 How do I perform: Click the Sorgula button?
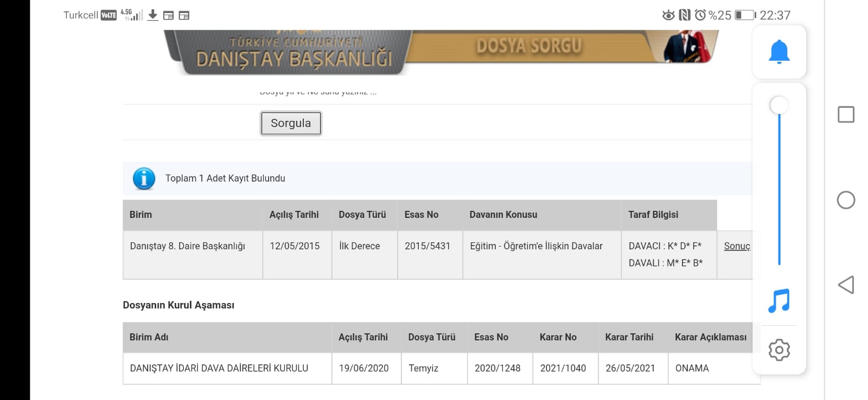(291, 123)
